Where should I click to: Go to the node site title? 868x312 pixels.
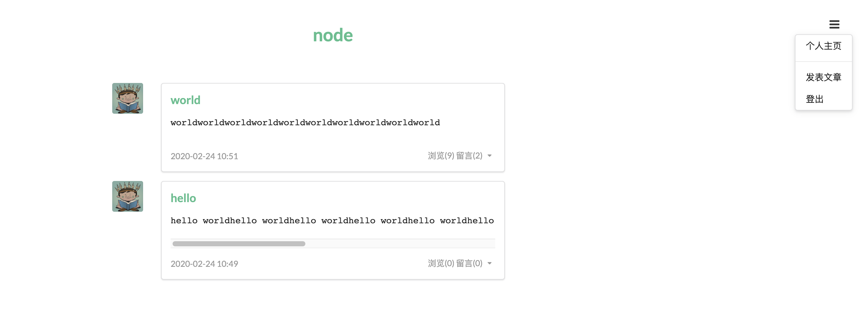click(x=333, y=35)
